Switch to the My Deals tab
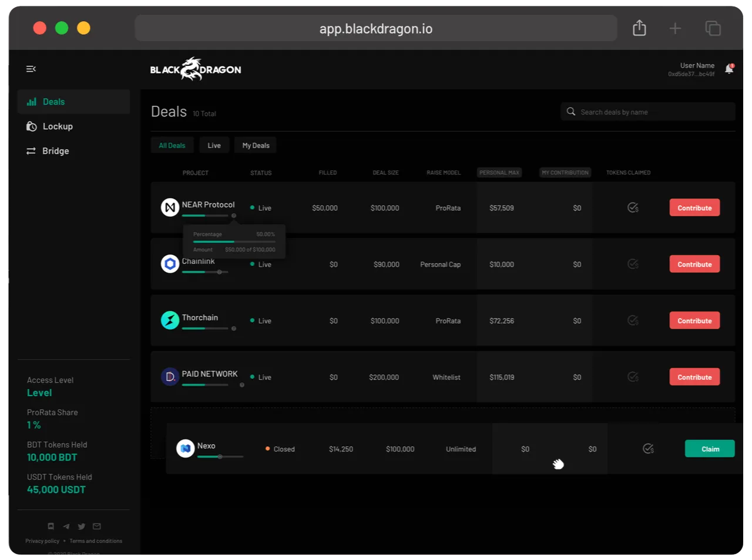Viewport: 752px width, 560px height. [x=256, y=145]
